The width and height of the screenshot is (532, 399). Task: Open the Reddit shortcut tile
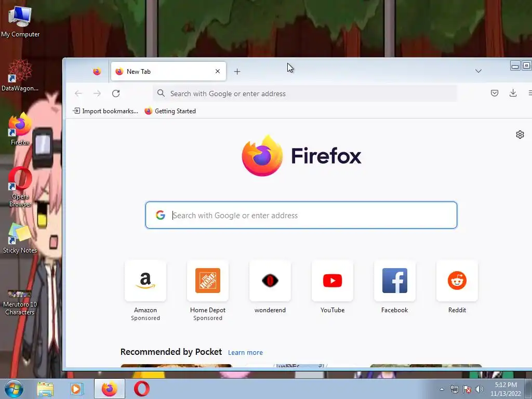pos(457,281)
